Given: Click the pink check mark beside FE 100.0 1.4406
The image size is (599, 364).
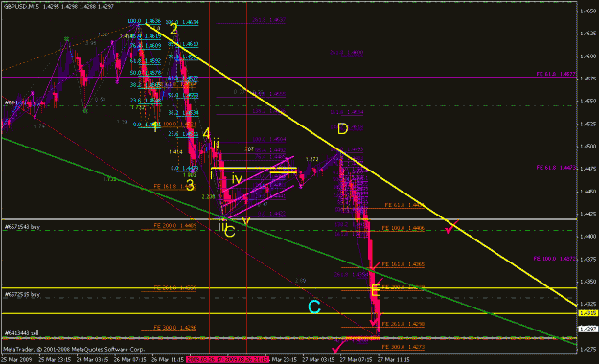Looking at the screenshot, I should 451,227.
